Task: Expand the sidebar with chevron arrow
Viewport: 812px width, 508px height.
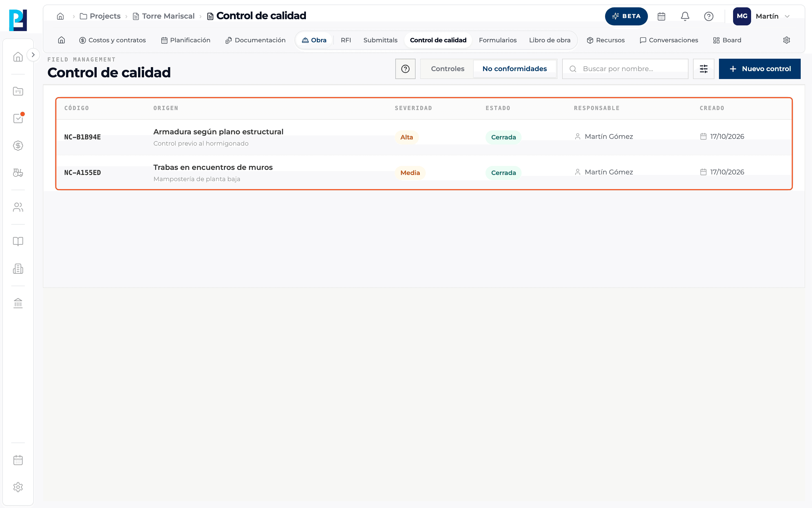Action: 33,55
